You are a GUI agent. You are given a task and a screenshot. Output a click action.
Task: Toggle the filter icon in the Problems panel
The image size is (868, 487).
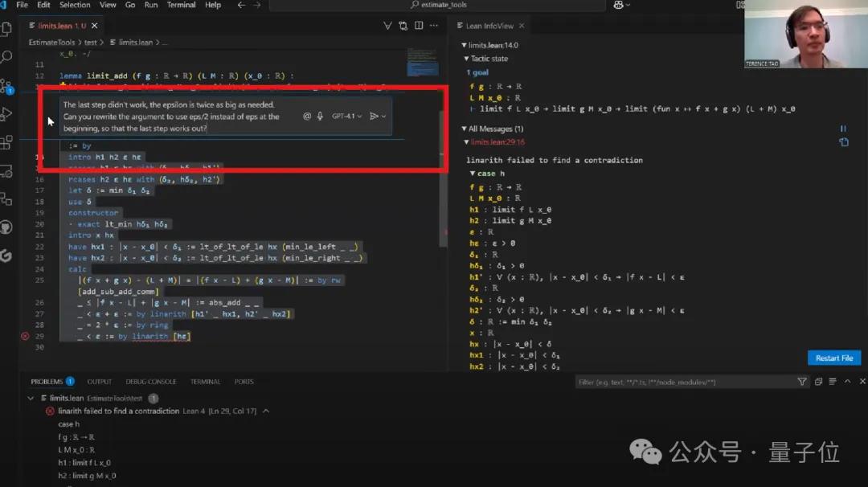(x=802, y=382)
